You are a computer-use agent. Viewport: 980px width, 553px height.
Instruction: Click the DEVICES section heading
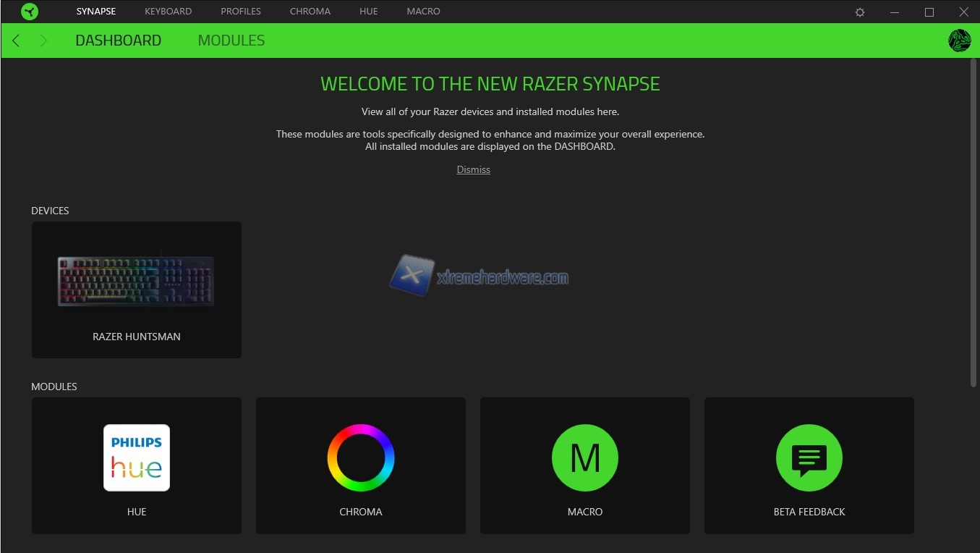pyautogui.click(x=50, y=211)
